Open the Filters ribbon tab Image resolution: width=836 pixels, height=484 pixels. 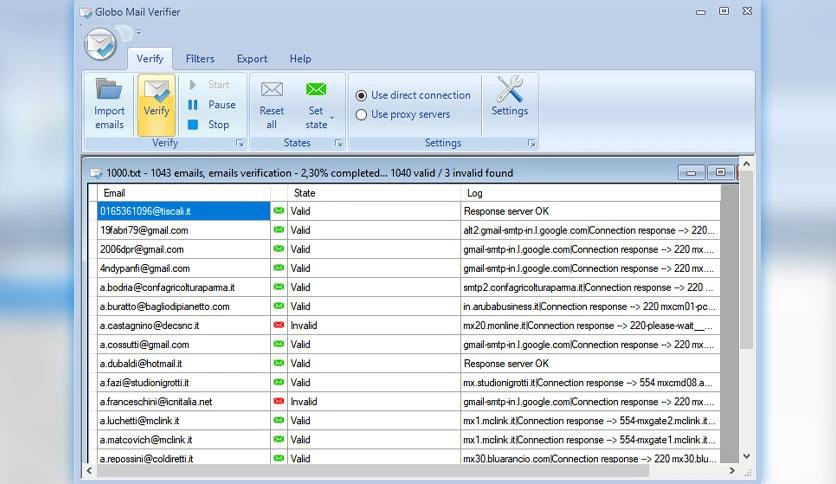point(200,59)
